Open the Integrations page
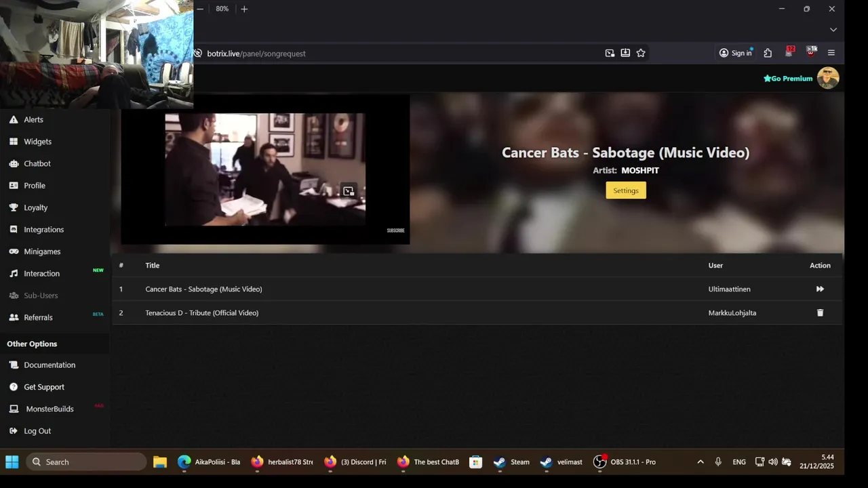The width and height of the screenshot is (868, 488). [43, 230]
